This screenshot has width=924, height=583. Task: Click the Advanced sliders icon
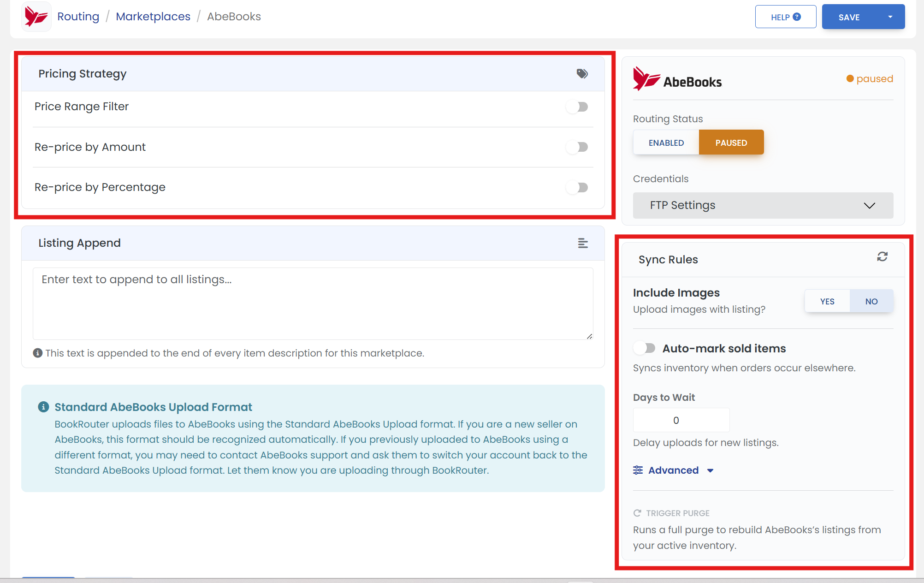[x=638, y=470]
